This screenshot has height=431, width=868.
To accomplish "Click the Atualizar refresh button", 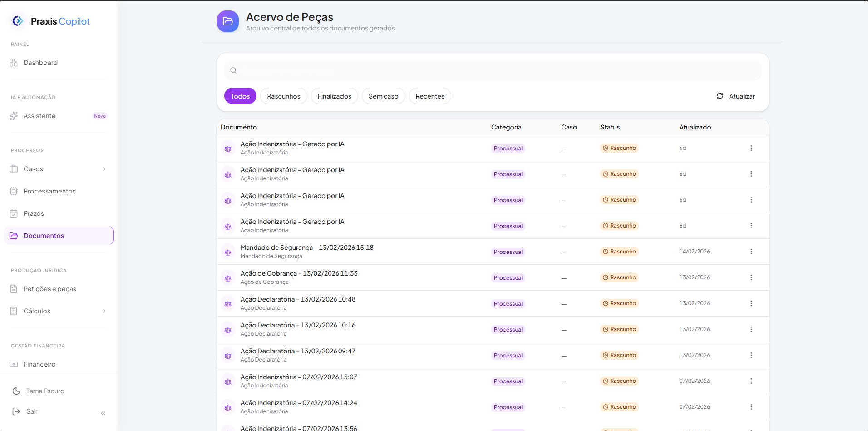I will pyautogui.click(x=735, y=96).
